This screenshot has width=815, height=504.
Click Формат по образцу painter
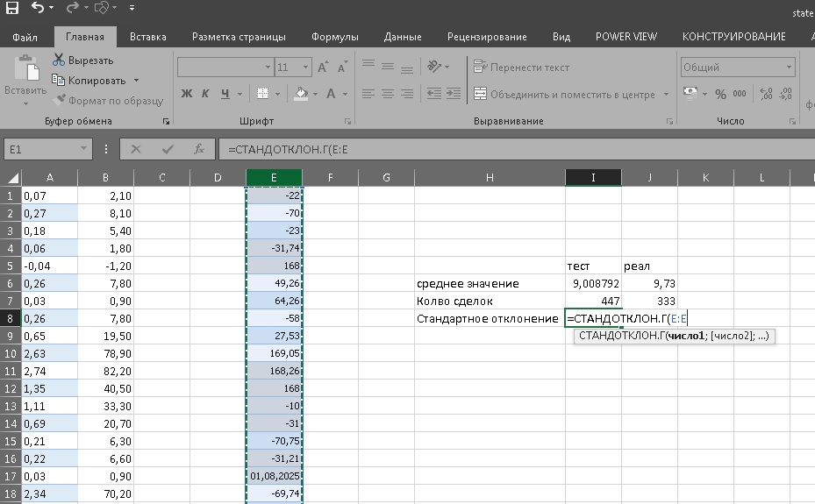coord(109,100)
